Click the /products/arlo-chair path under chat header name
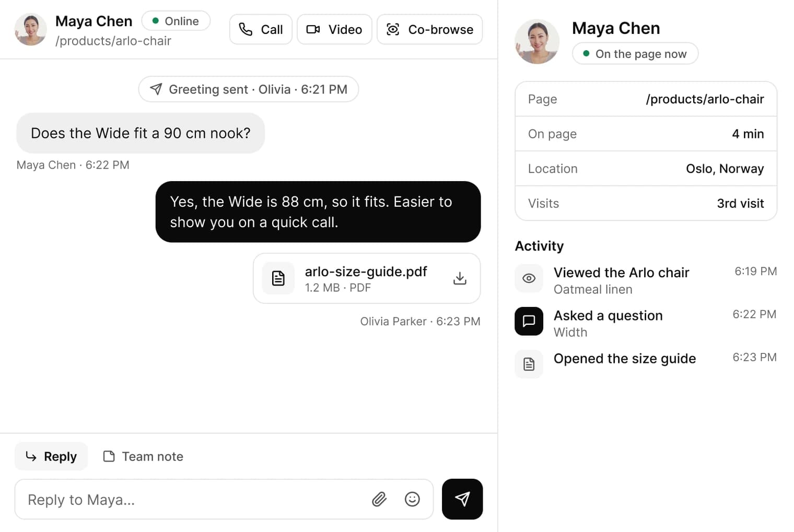Screen dimensions: 794x532 point(113,41)
